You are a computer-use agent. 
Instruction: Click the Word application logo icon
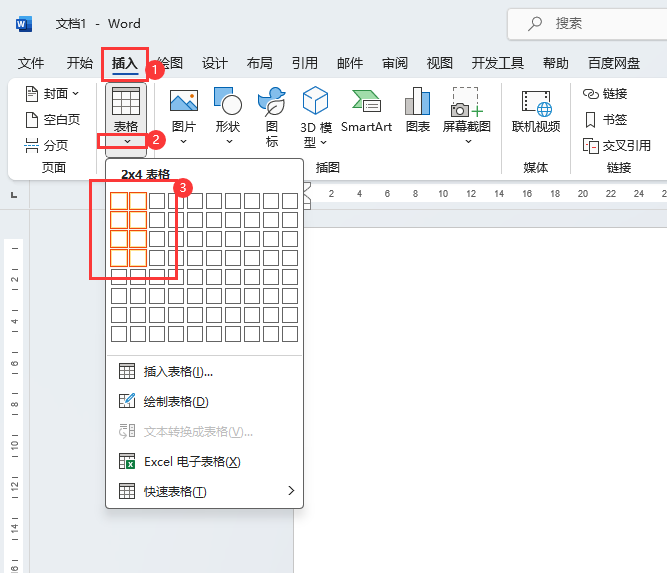pyautogui.click(x=23, y=24)
